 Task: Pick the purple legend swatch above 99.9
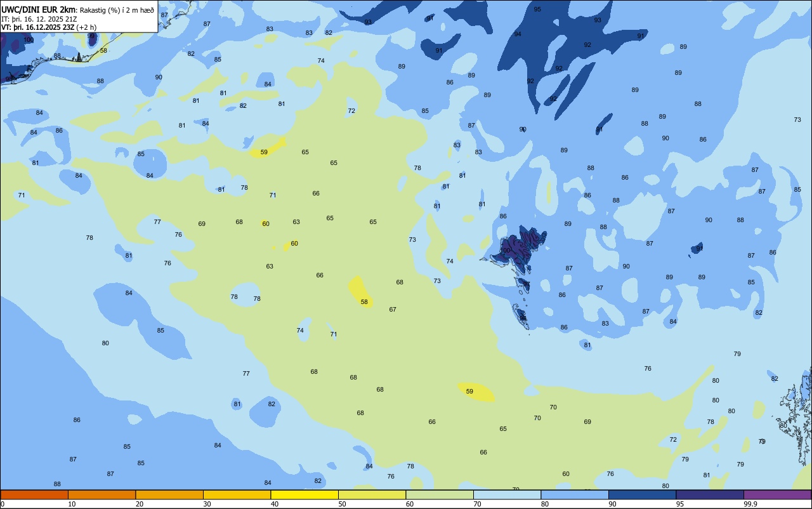777,494
